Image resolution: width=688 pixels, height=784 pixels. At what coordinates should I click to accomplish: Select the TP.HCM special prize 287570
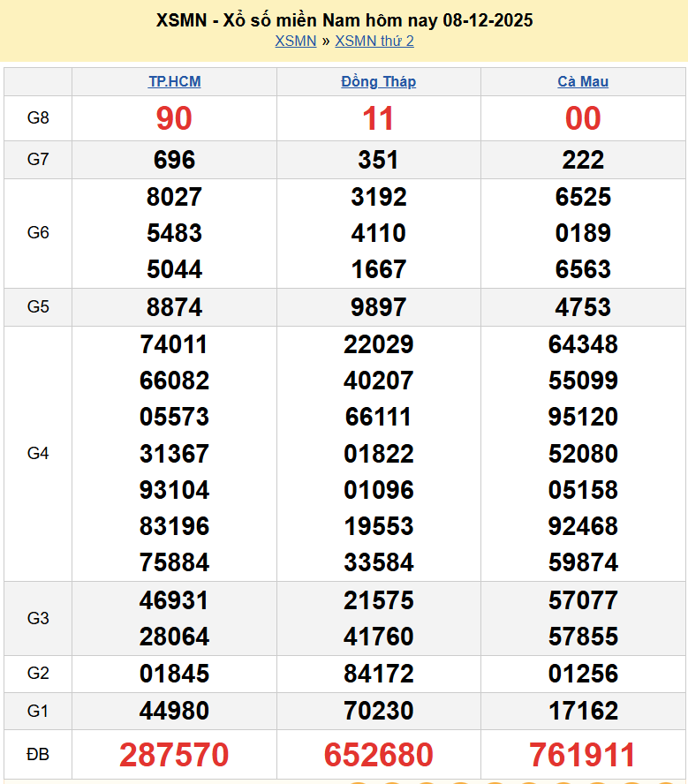[x=174, y=755]
